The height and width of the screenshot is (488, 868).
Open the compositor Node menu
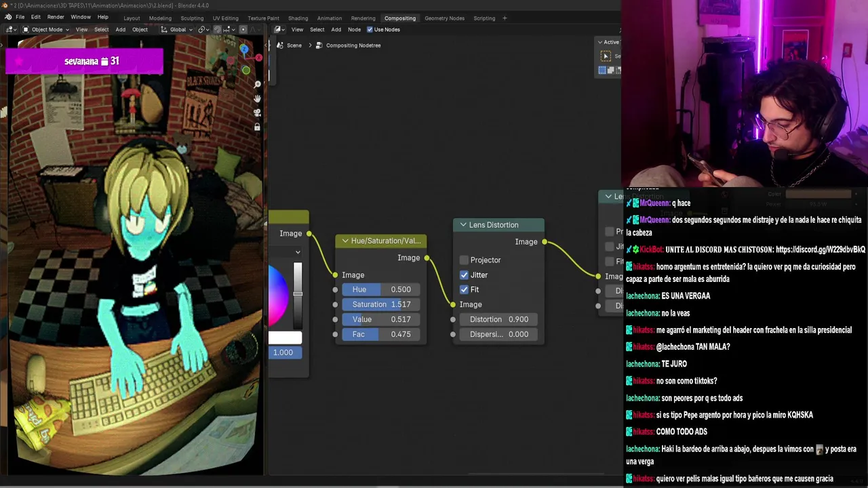354,29
